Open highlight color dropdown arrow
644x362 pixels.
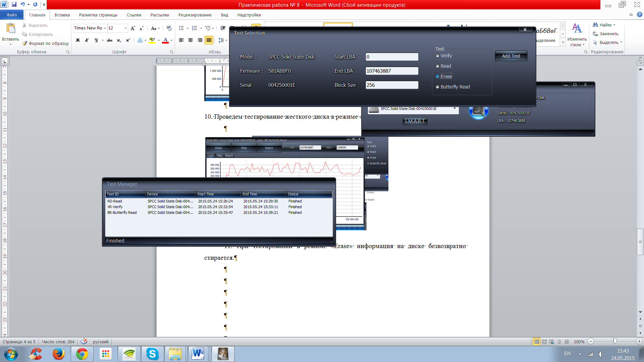tap(159, 40)
